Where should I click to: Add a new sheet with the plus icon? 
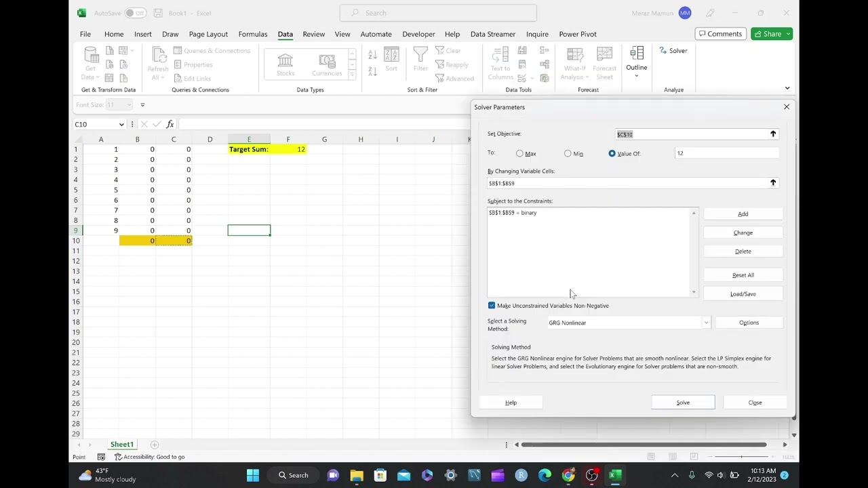tap(155, 445)
